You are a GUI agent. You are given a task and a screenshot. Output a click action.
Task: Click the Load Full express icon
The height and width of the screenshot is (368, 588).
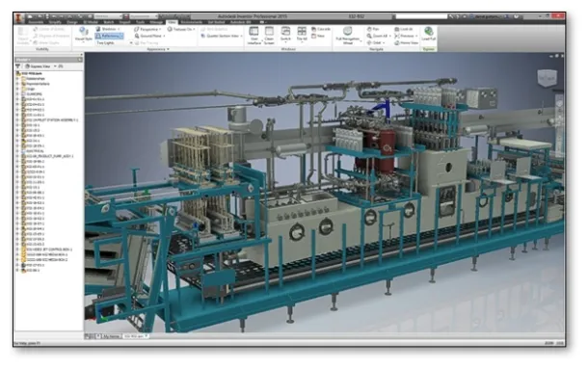point(428,31)
